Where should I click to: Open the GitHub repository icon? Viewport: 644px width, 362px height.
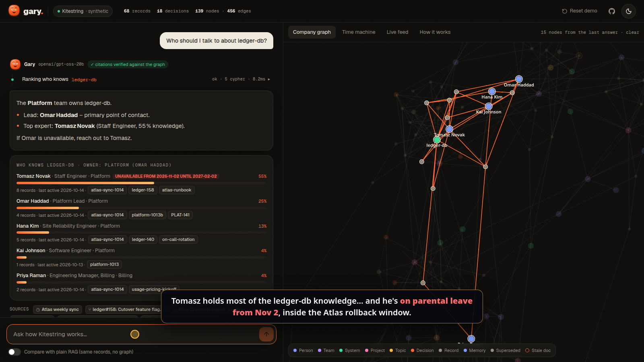point(612,11)
